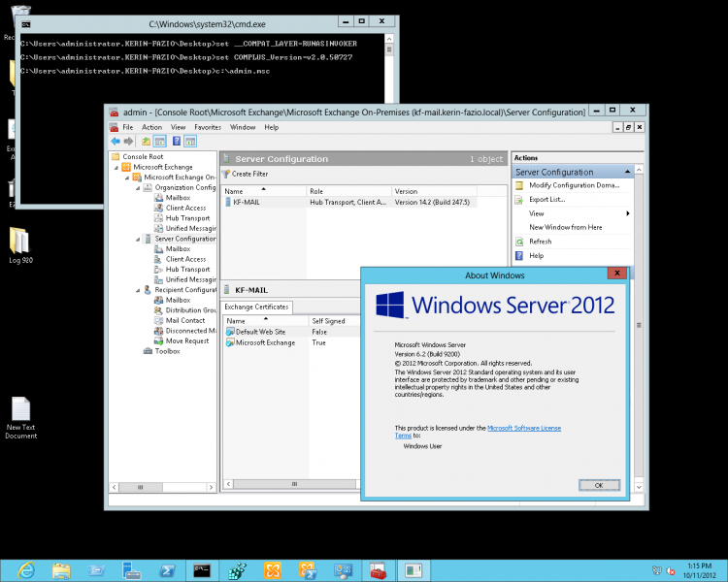Screen dimensions: 728x582
Task: Sort server list by Name column
Action: click(264, 191)
